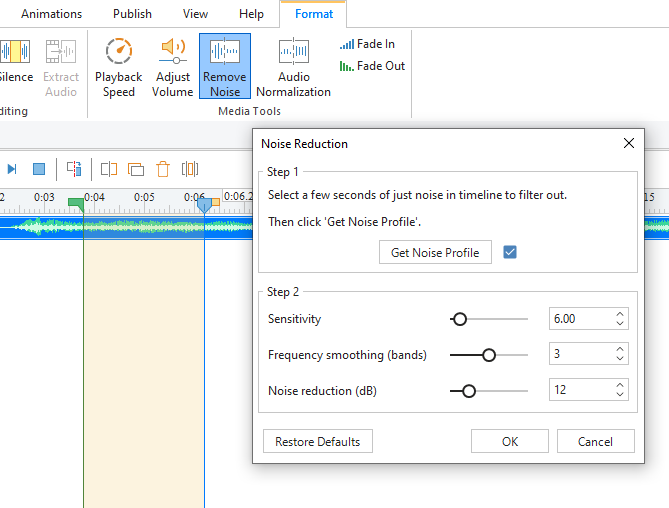This screenshot has width=669, height=508.
Task: Decrease Noise reduction dB with down arrow
Action: tap(620, 394)
